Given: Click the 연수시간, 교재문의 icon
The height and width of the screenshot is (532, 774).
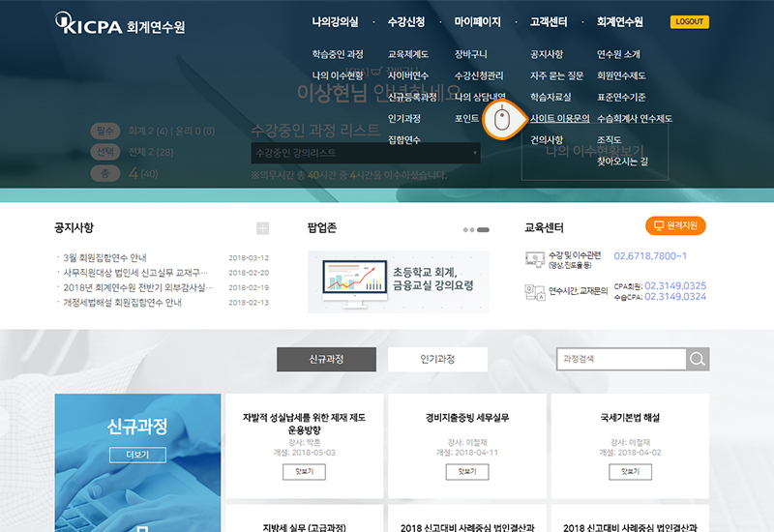Looking at the screenshot, I should [x=535, y=292].
